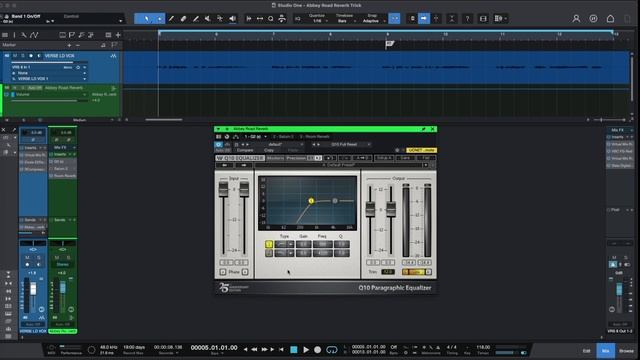Select the Browse tab at bottom right
640x360 pixels.
(x=627, y=351)
